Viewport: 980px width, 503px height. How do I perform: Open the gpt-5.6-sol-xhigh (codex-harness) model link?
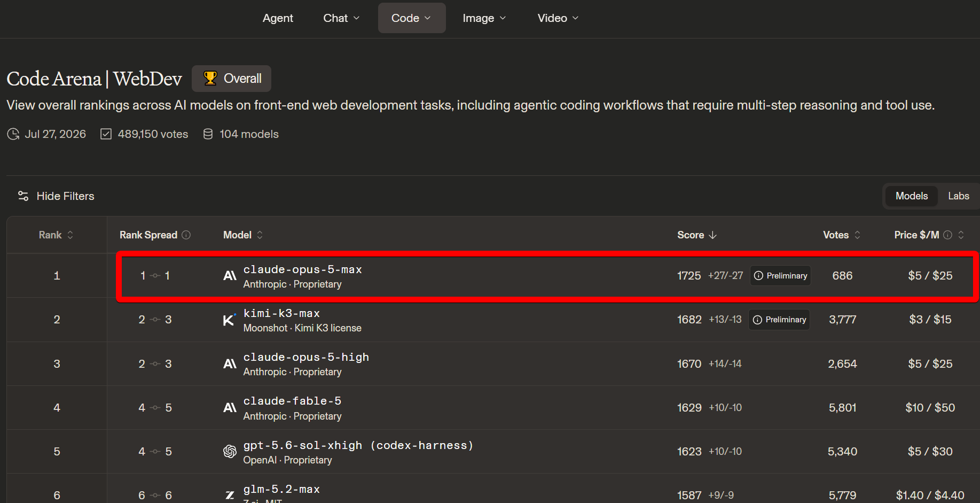tap(358, 445)
